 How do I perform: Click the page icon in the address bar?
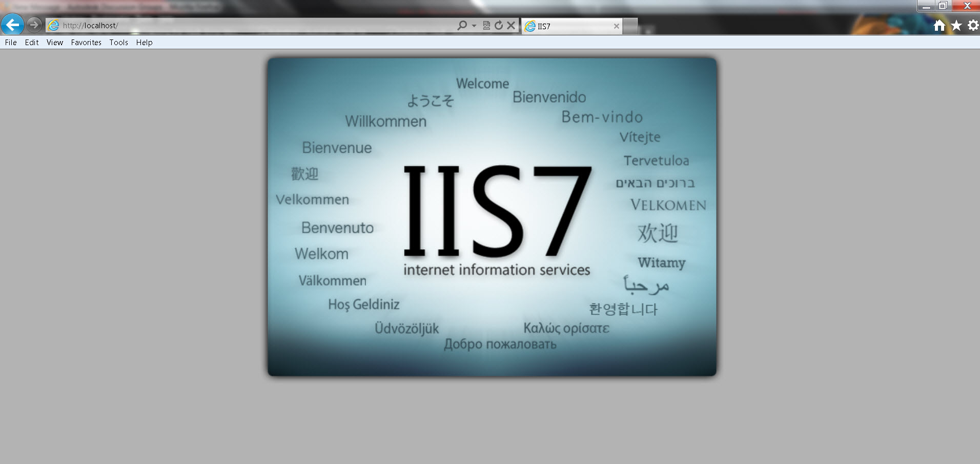point(54,25)
